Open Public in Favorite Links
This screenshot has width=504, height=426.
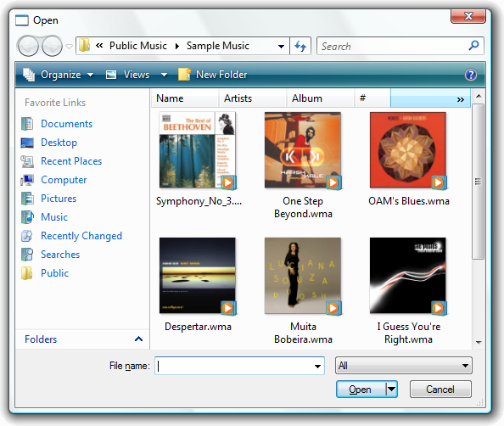coord(54,273)
